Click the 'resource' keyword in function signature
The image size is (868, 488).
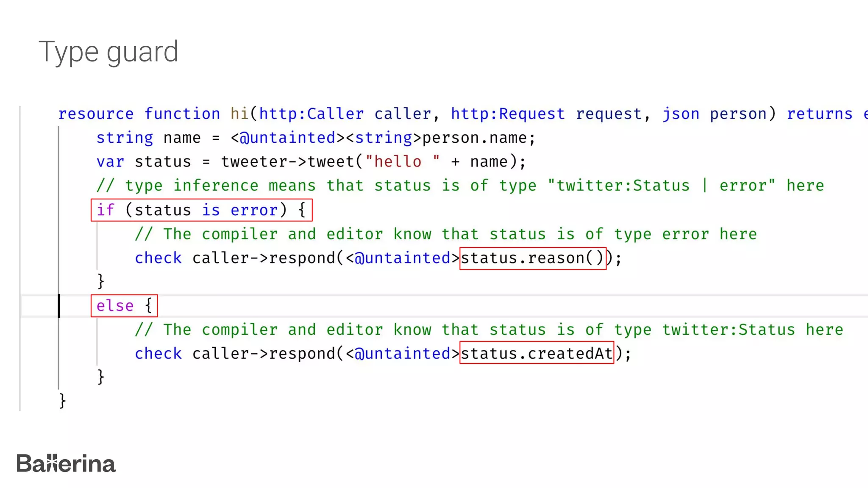click(x=96, y=114)
